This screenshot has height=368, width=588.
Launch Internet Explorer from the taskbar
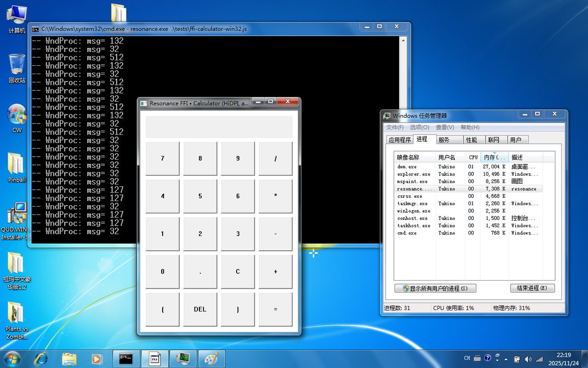coord(41,359)
